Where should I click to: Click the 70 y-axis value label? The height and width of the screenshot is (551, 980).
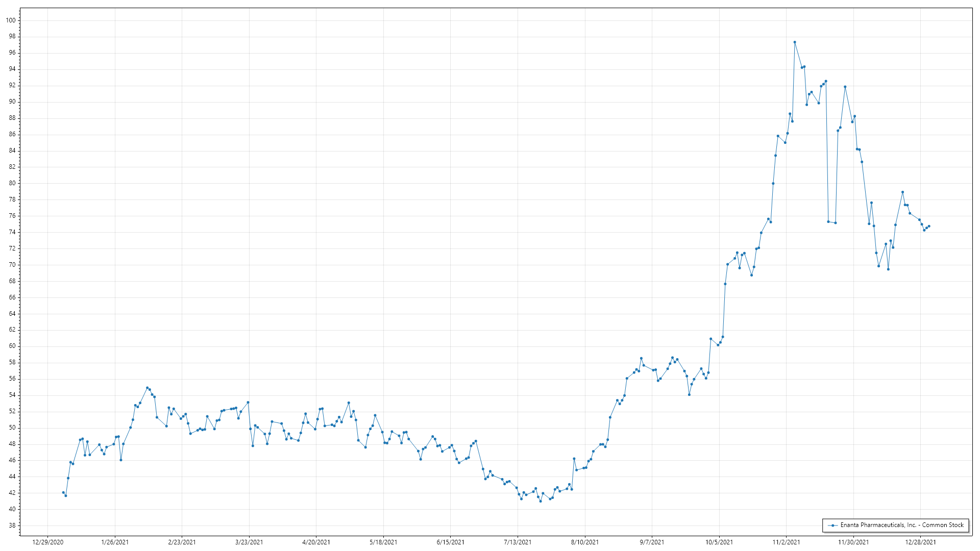click(12, 265)
